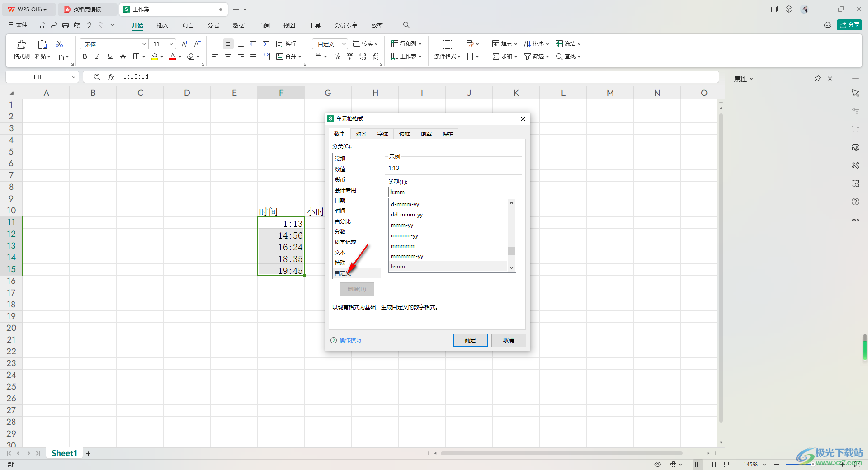The height and width of the screenshot is (470, 868).
Task: Add a new sheet with plus icon
Action: point(88,453)
